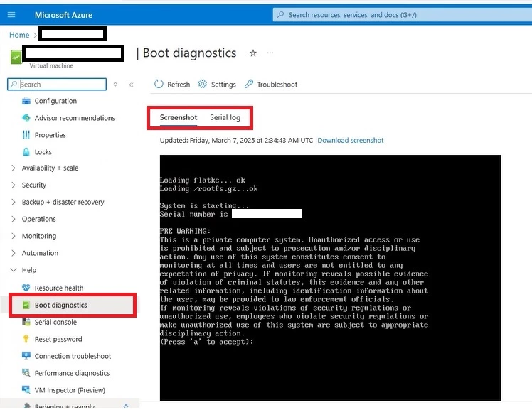Expand Backup + disaster recovery chevron
The width and height of the screenshot is (532, 410).
point(14,202)
